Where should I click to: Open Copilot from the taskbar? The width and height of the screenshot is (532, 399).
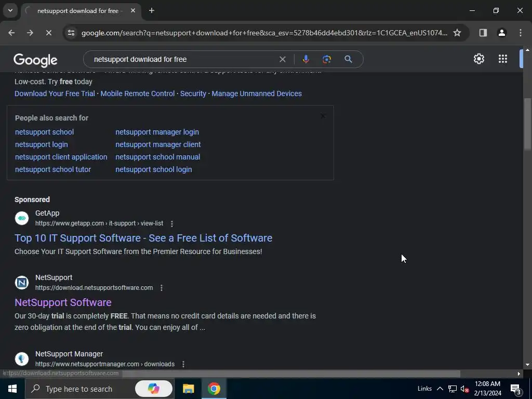point(154,389)
